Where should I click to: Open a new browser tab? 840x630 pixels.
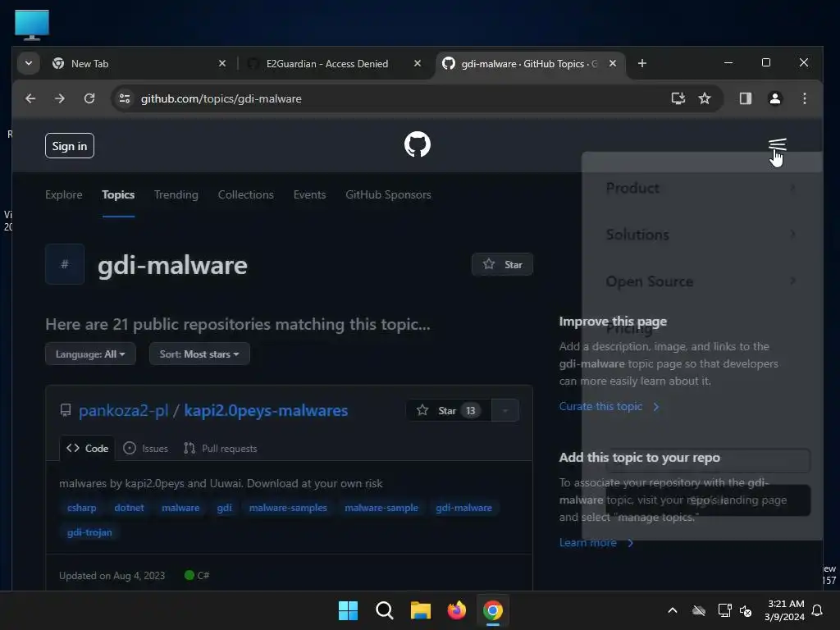tap(641, 63)
